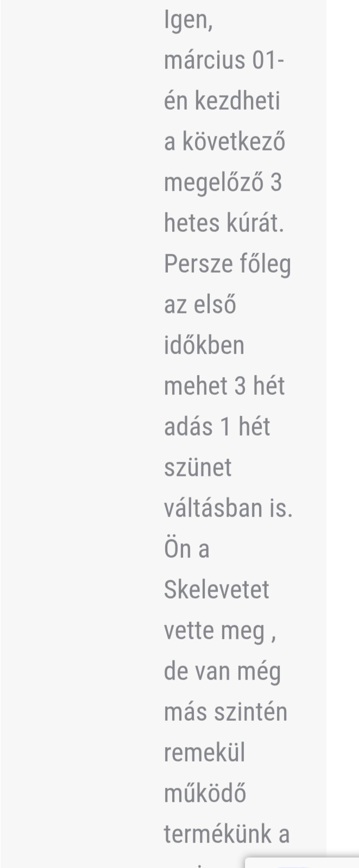Viewport: 359px width, 868px height.
Task: Click the text "március 01-"
Action: click(x=224, y=60)
